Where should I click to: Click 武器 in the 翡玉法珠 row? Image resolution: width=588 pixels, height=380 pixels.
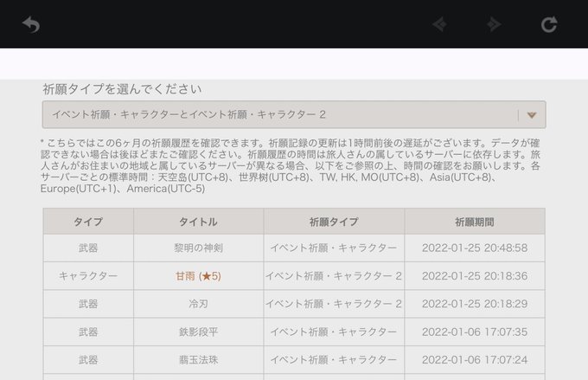click(x=88, y=360)
